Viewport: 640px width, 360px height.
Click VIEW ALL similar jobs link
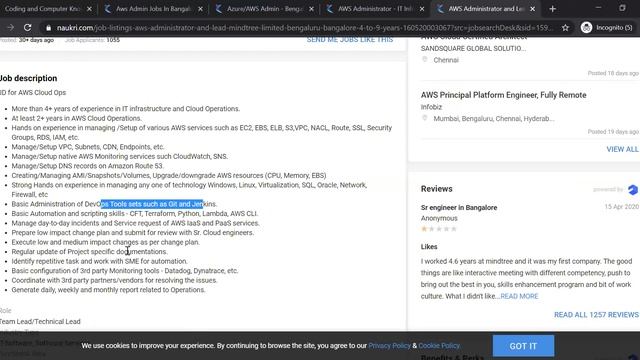[x=622, y=149]
